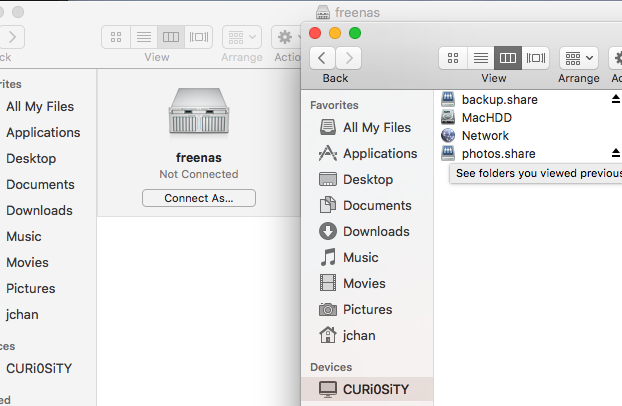This screenshot has height=406, width=622.
Task: Select the Network globe icon
Action: [448, 135]
